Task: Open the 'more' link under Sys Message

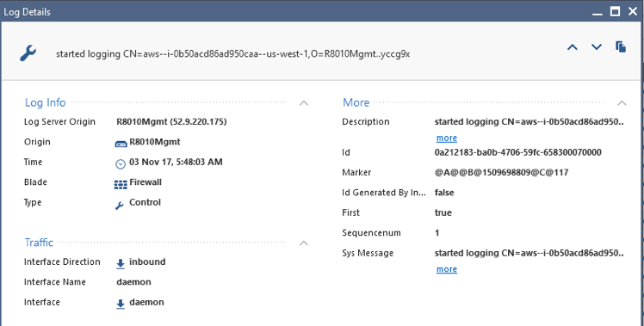Action: tap(447, 269)
